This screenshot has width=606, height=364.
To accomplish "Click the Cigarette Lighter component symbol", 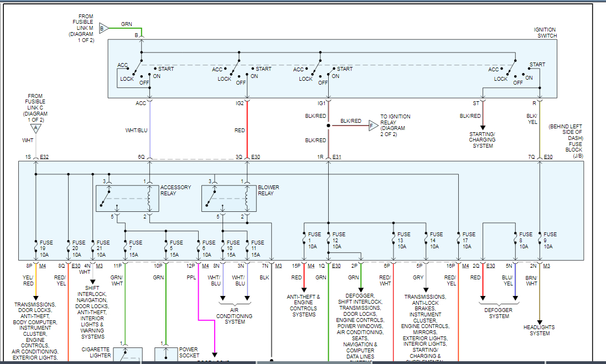I will click(x=128, y=355).
